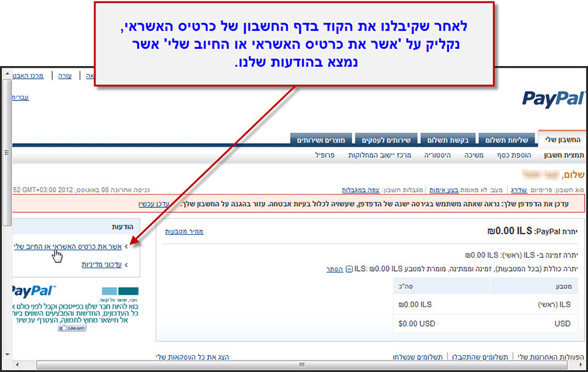The image size is (588, 372).
Task: Open עדכוני מדיניות link
Action: click(x=102, y=265)
